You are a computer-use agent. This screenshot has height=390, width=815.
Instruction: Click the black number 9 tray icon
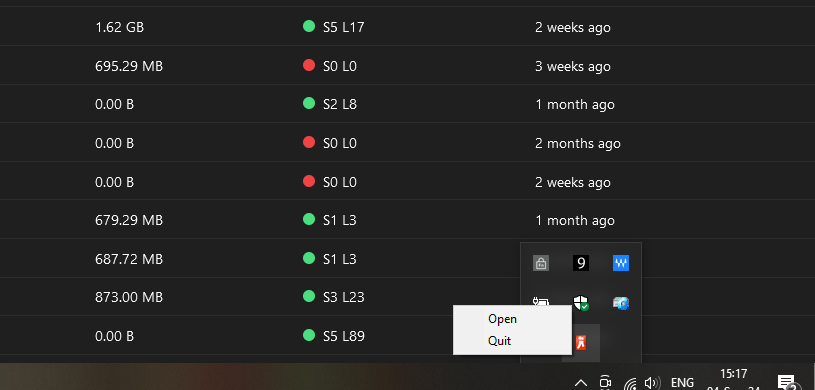tap(581, 263)
